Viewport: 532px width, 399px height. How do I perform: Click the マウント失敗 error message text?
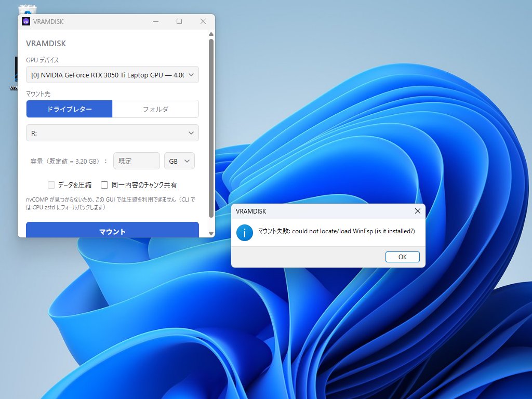coord(336,231)
